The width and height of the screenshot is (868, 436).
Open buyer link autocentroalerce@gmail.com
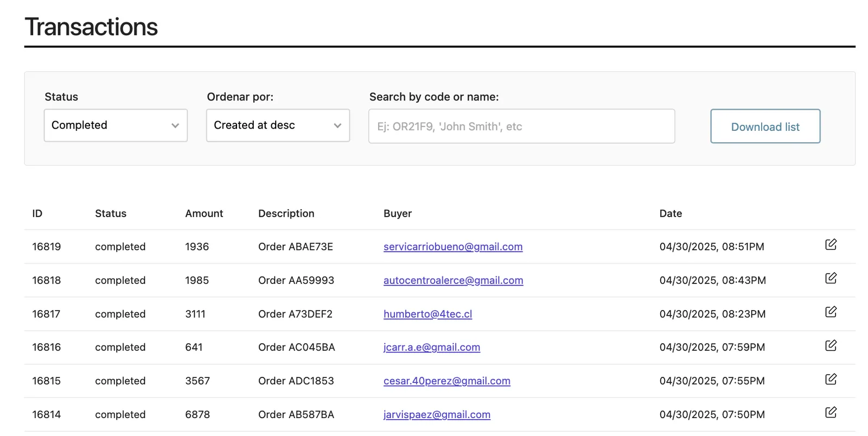coord(454,280)
